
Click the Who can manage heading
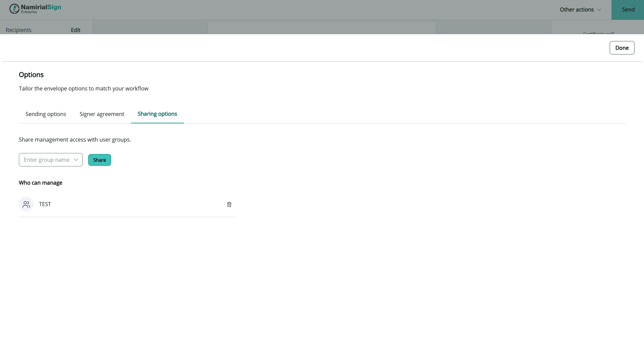(x=40, y=183)
